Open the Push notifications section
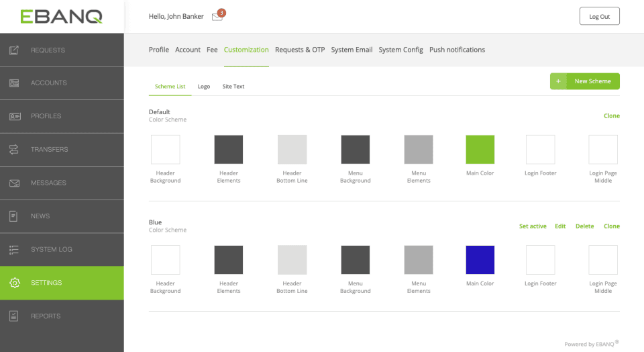This screenshot has height=352, width=644. click(457, 50)
